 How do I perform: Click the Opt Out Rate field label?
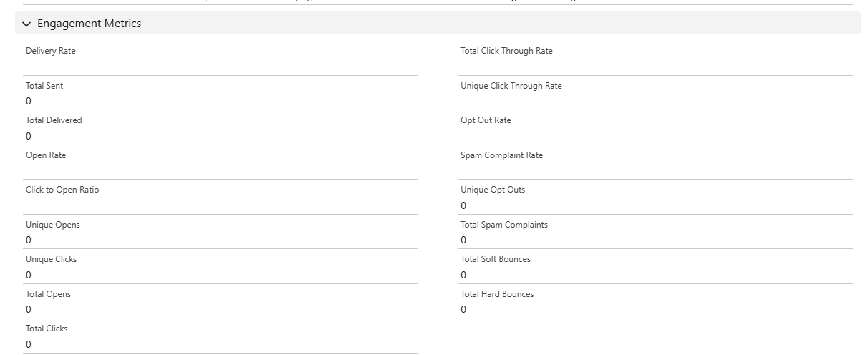coord(486,120)
